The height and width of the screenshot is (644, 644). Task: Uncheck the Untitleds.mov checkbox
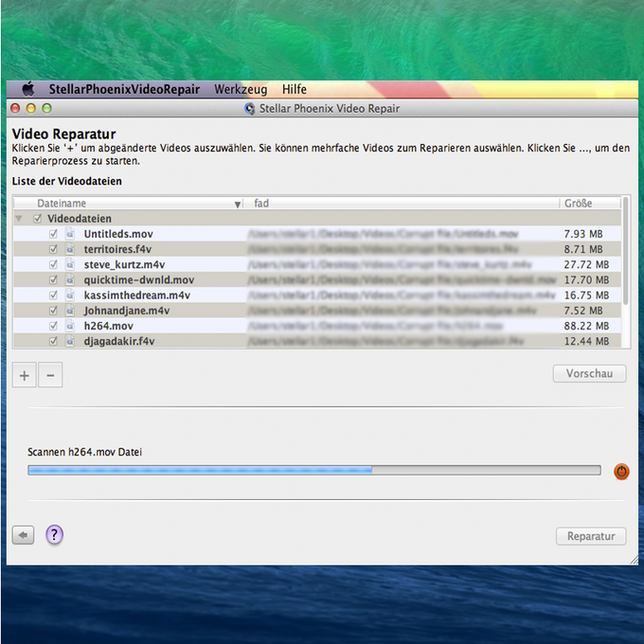click(x=53, y=234)
